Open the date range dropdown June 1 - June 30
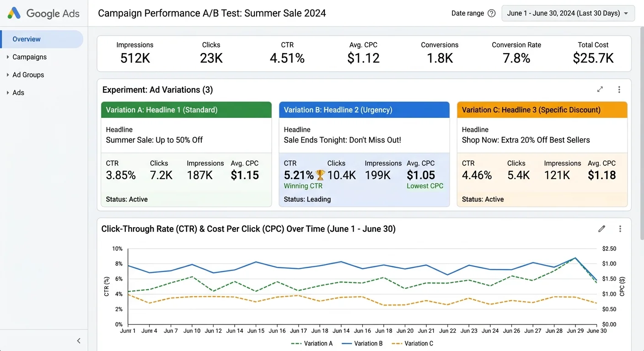 tap(568, 13)
